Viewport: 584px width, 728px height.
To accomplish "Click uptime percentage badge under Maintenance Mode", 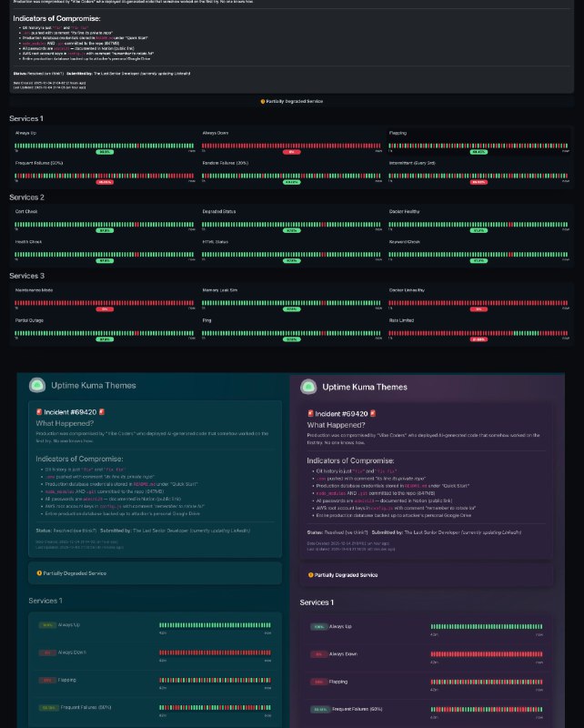I will coord(105,309).
